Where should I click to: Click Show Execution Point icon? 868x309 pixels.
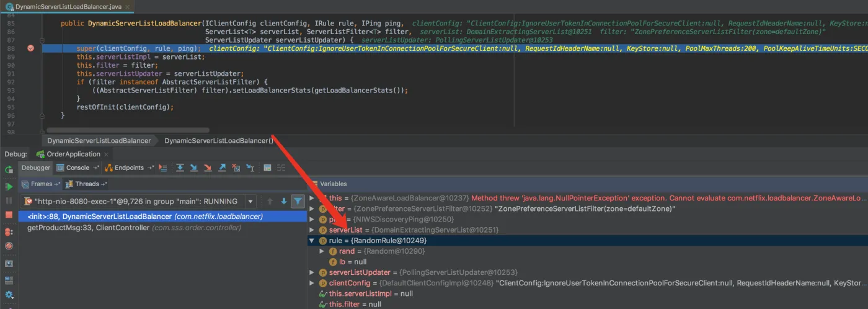click(x=163, y=168)
